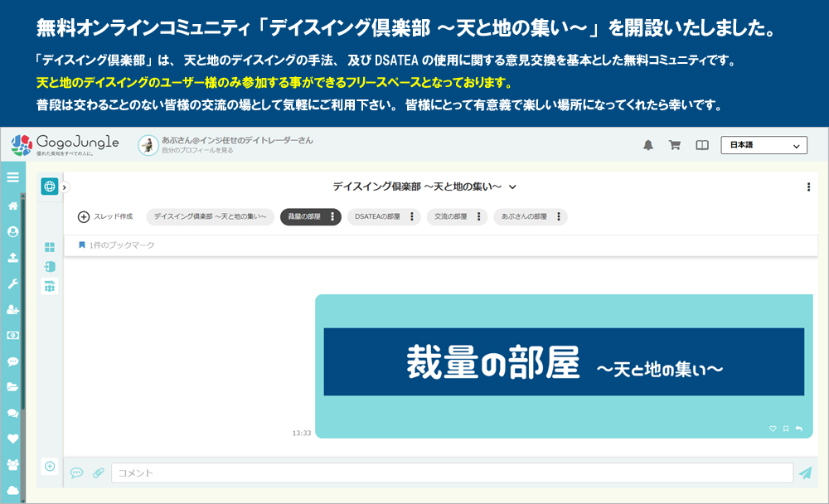The height and width of the screenshot is (504, 829).
Task: Open the options dots on the DSATEAの部屋 tab
Action: coord(412,217)
